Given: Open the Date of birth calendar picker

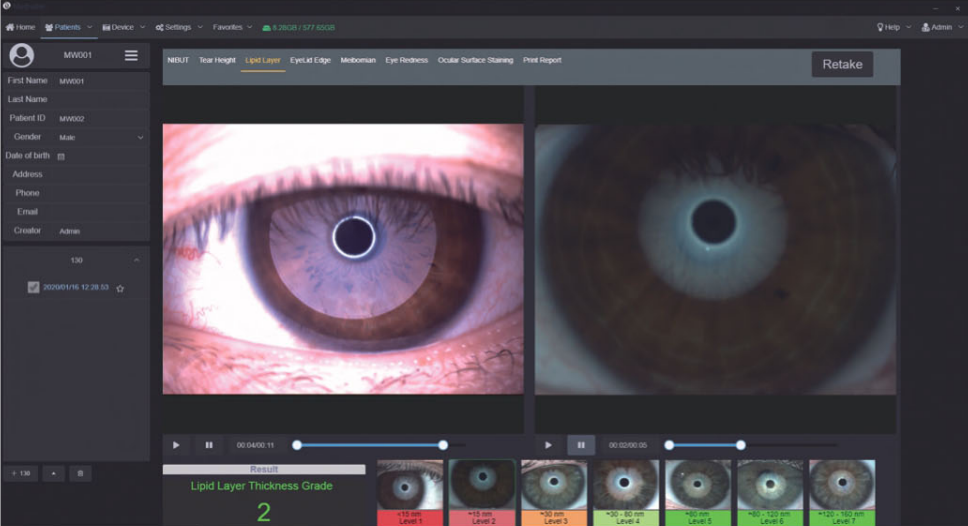Looking at the screenshot, I should (61, 156).
